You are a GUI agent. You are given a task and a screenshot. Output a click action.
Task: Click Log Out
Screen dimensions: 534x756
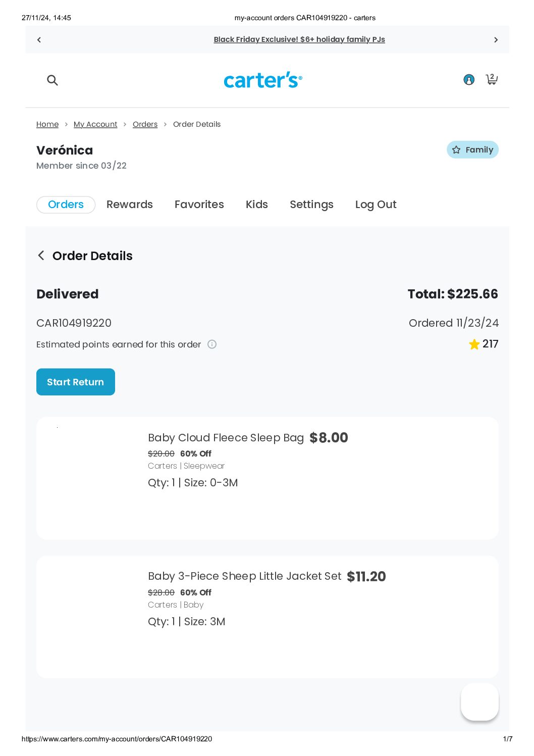click(x=376, y=205)
